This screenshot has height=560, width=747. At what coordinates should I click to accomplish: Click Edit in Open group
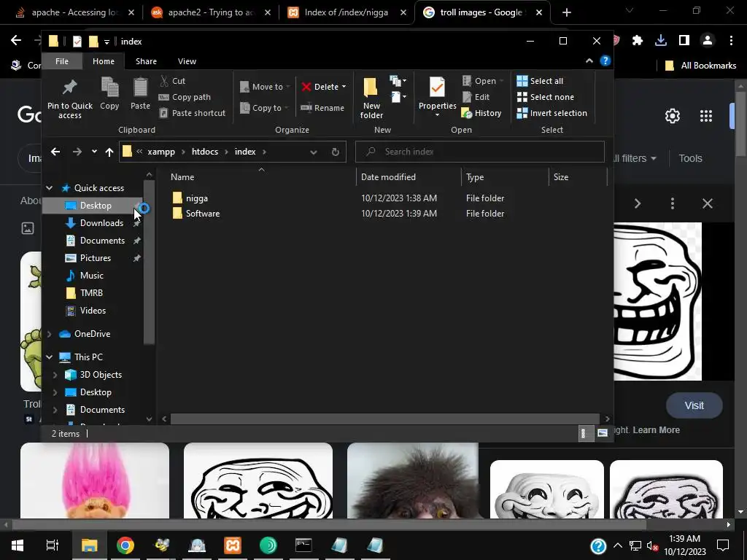pos(476,97)
